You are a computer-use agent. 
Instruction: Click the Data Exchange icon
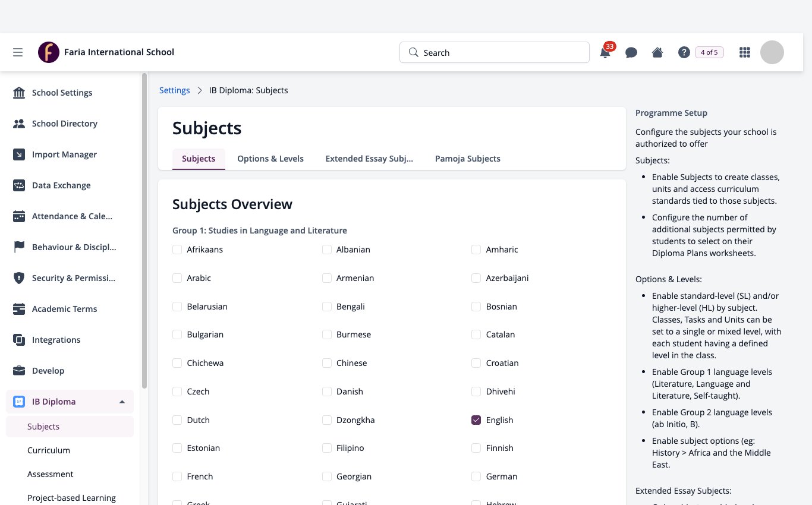coord(19,185)
